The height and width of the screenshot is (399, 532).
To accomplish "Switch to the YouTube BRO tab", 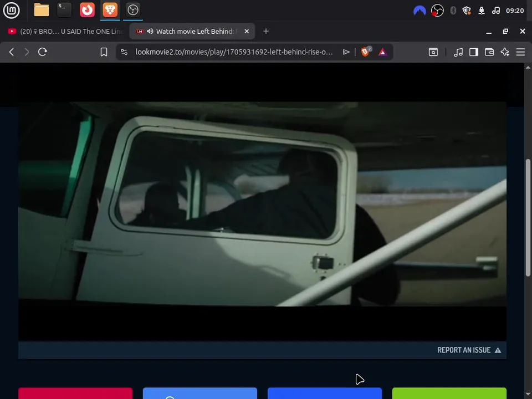I will (64, 31).
